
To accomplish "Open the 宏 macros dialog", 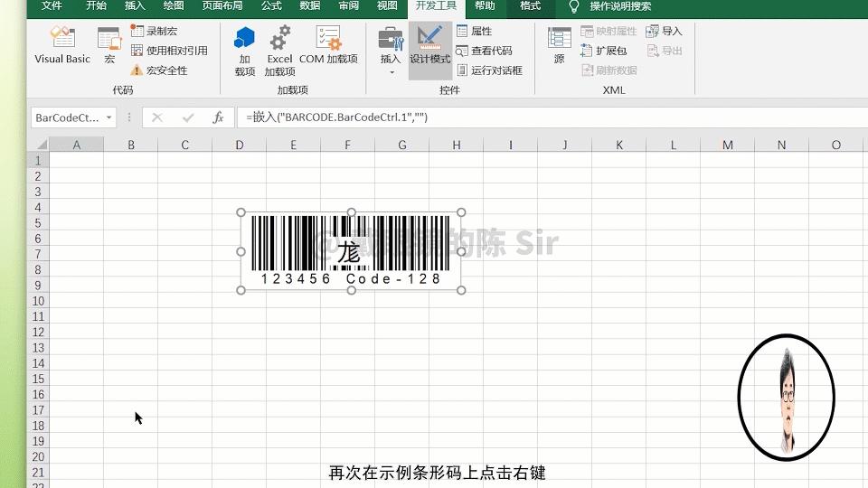I will [109, 45].
